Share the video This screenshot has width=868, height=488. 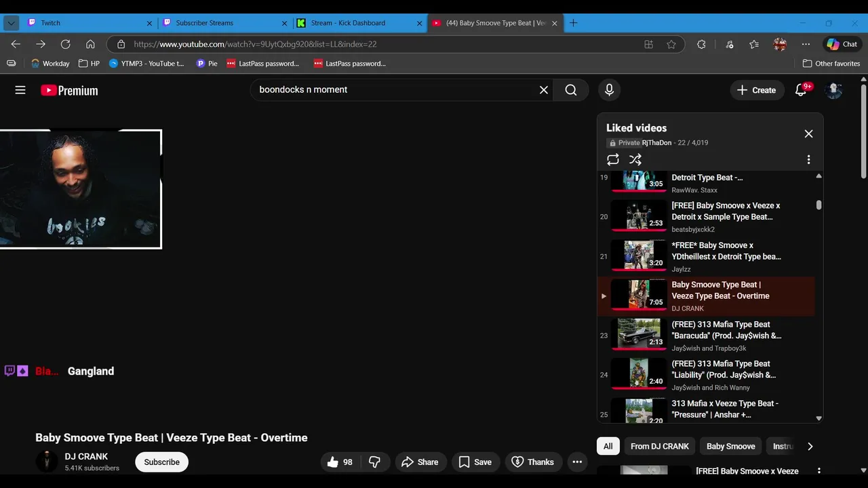pos(421,462)
